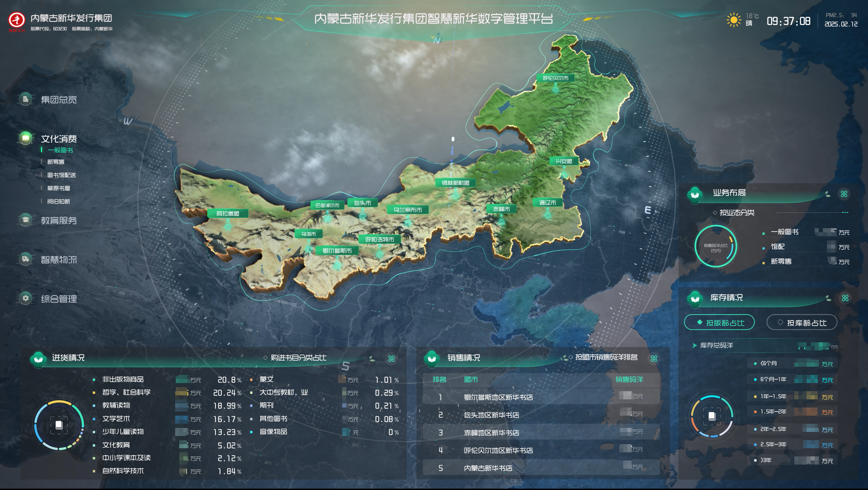
Task: Click map marker below 呼伦贝尔市
Action: [x=556, y=89]
